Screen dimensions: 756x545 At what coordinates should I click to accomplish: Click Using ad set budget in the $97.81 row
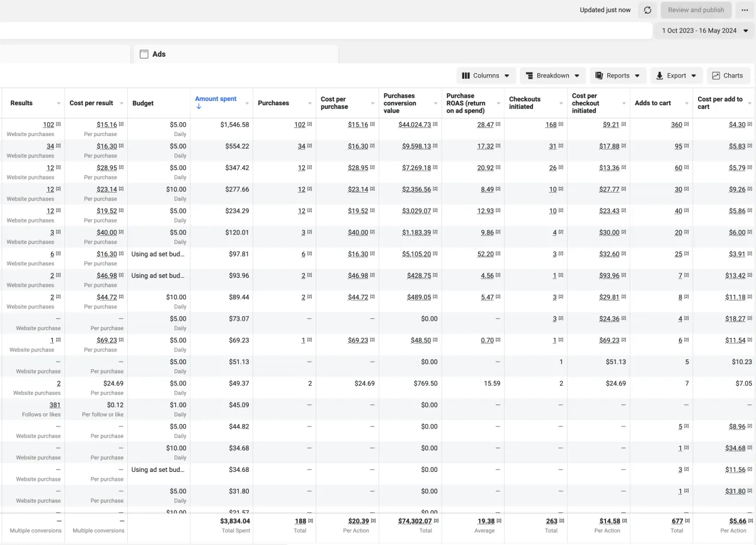[x=158, y=255]
